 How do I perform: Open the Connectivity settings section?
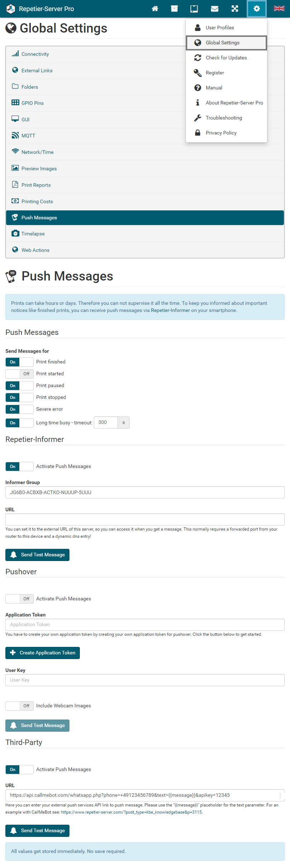click(x=35, y=54)
